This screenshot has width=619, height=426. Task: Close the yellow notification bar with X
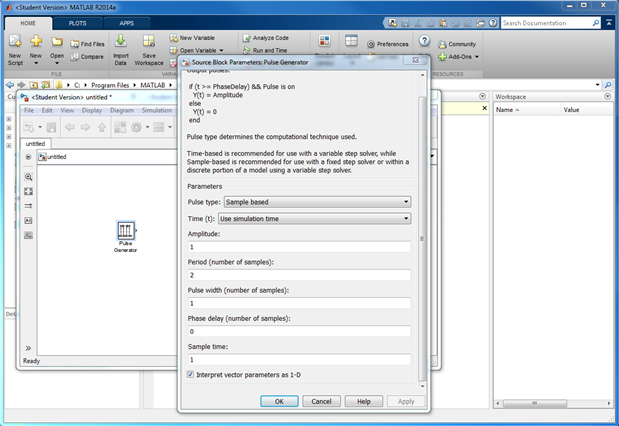(485, 108)
